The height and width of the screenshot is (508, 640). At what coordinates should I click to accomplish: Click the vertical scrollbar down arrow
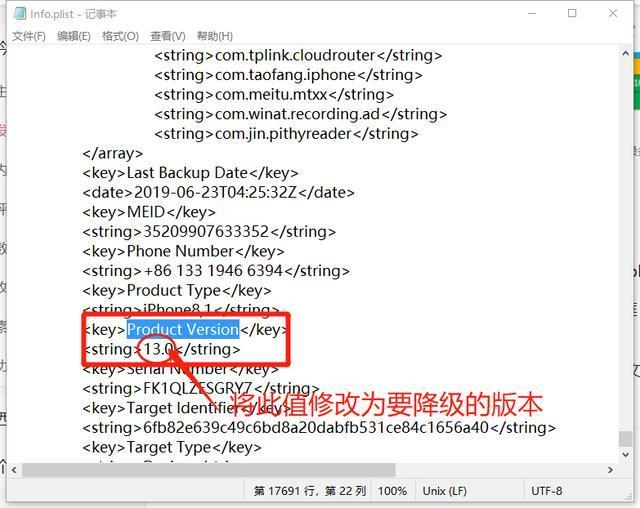[625, 455]
